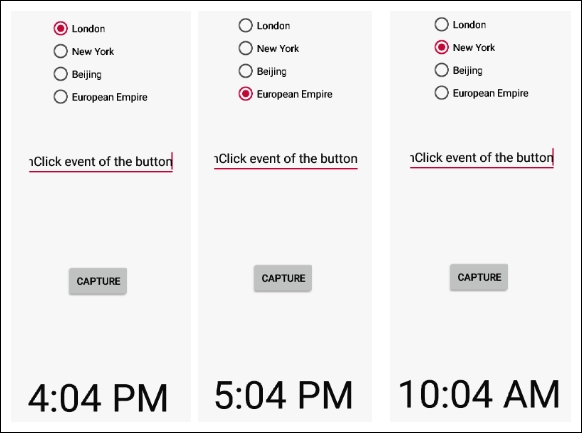Focus the text field in the 4:04 PM screen

coord(101,162)
